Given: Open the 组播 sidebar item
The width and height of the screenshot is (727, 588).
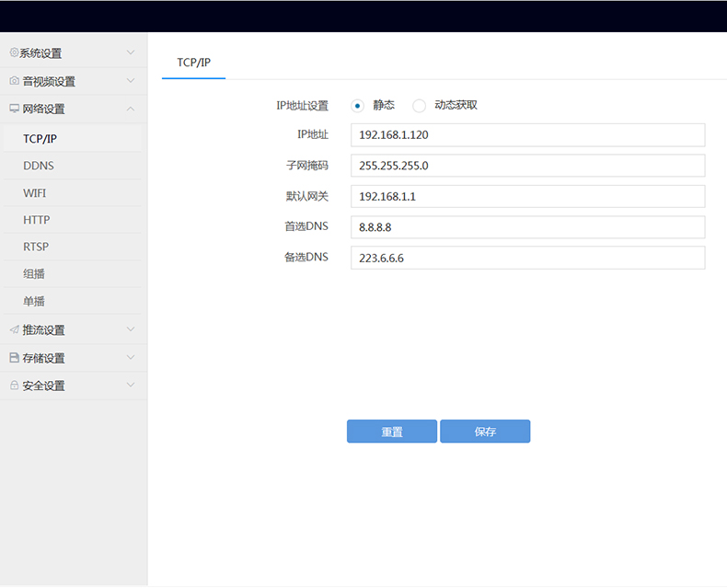Looking at the screenshot, I should point(73,274).
